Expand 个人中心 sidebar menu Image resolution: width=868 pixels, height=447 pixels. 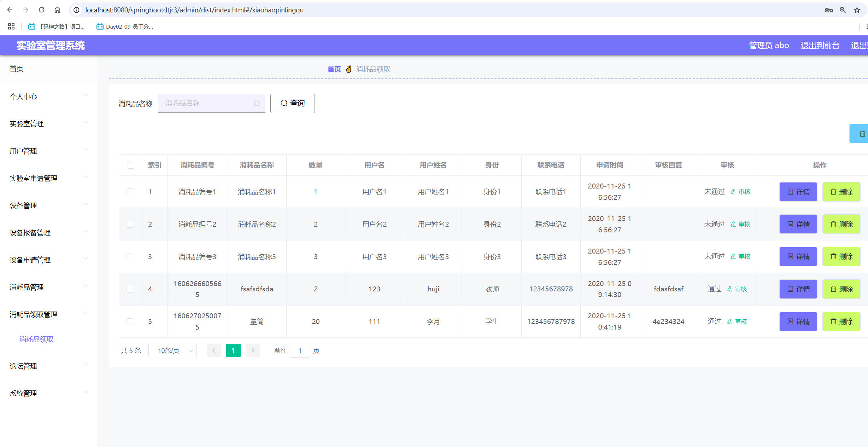tap(48, 96)
